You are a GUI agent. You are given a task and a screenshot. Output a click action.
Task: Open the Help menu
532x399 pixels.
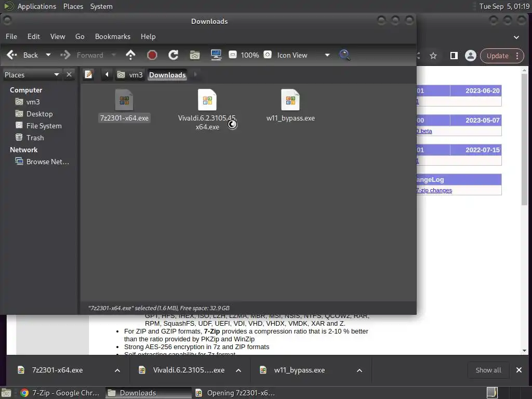coord(148,36)
